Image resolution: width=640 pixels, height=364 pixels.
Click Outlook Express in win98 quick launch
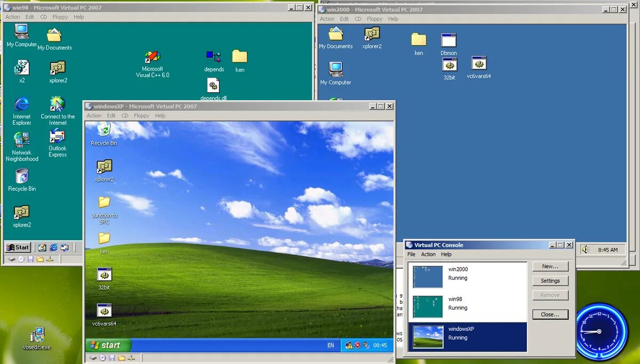tap(64, 247)
